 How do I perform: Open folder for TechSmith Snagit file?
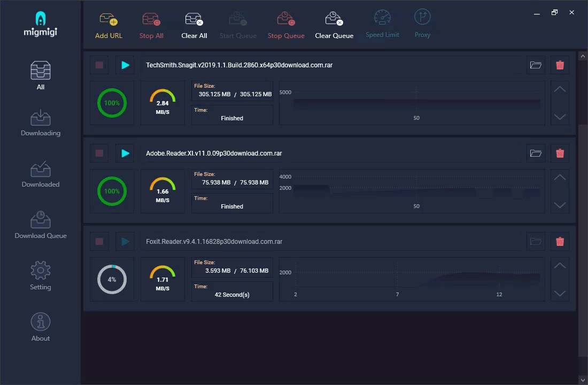(x=536, y=65)
